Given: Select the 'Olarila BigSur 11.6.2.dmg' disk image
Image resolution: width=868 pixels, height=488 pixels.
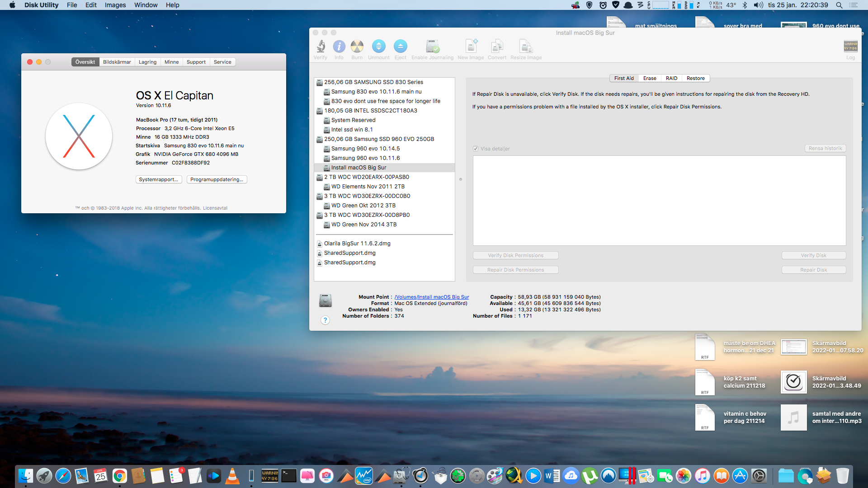Looking at the screenshot, I should click(x=384, y=244).
